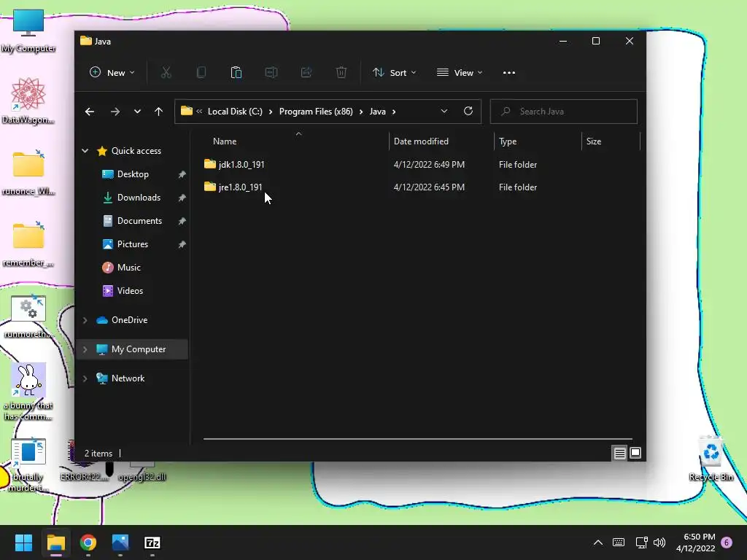Select Videos in navigation pane
This screenshot has height=560, width=747.
pos(130,290)
